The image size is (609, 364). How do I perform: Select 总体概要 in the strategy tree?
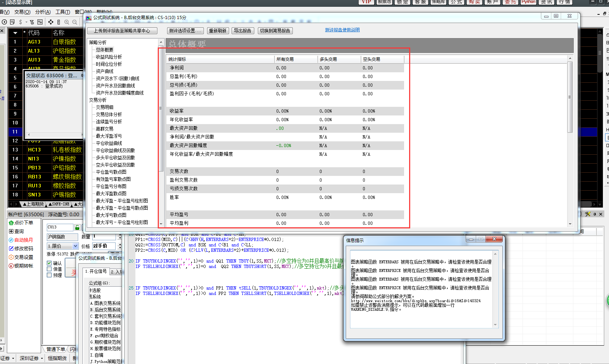pos(104,50)
